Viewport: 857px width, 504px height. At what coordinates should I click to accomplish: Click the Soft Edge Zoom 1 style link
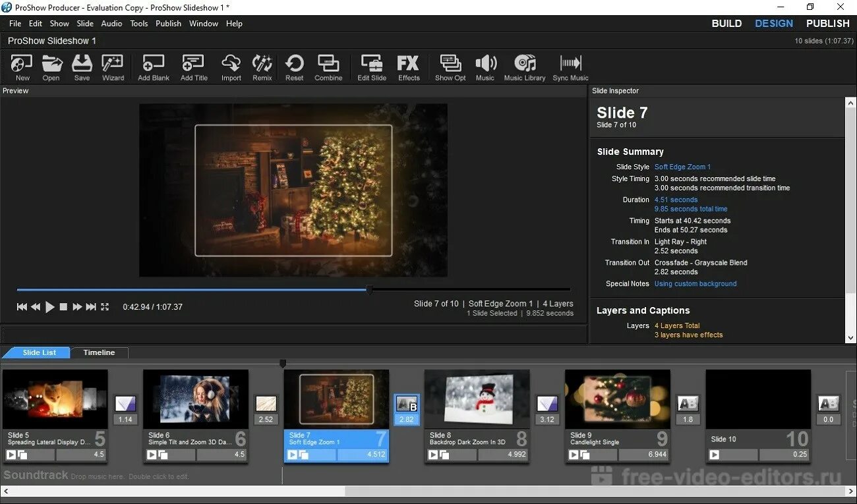coord(682,167)
